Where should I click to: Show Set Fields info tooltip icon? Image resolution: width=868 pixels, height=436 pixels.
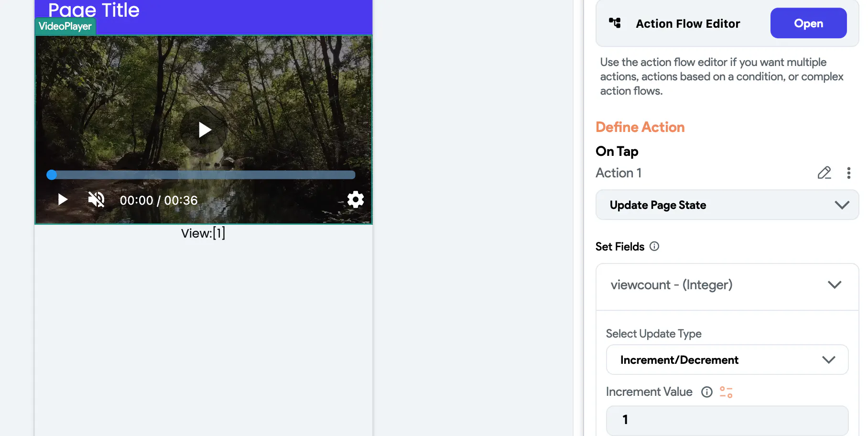654,246
